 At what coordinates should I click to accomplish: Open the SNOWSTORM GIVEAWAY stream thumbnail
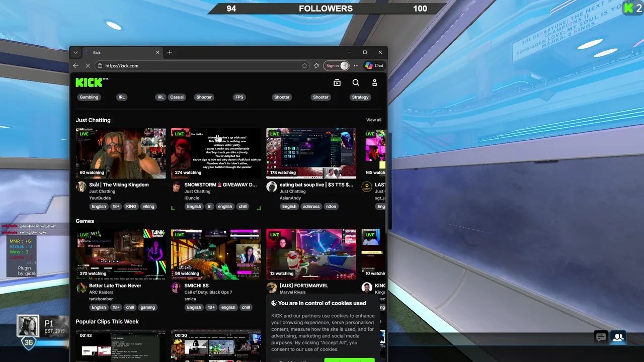216,153
